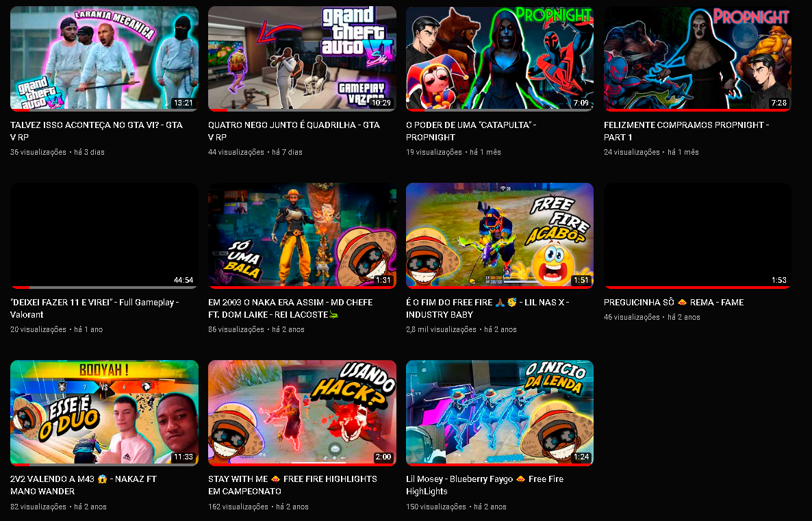Click the 2:00 duration badge
This screenshot has height=521, width=812.
click(383, 457)
